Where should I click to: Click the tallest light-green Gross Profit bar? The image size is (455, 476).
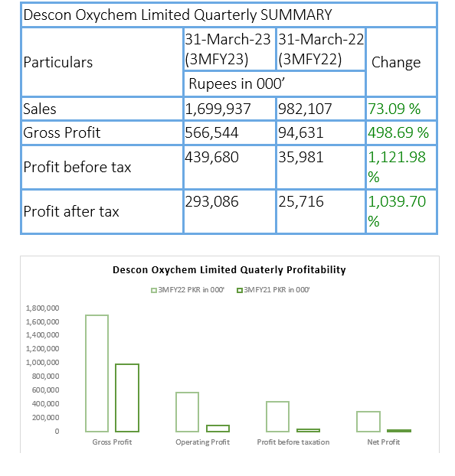[97, 373]
